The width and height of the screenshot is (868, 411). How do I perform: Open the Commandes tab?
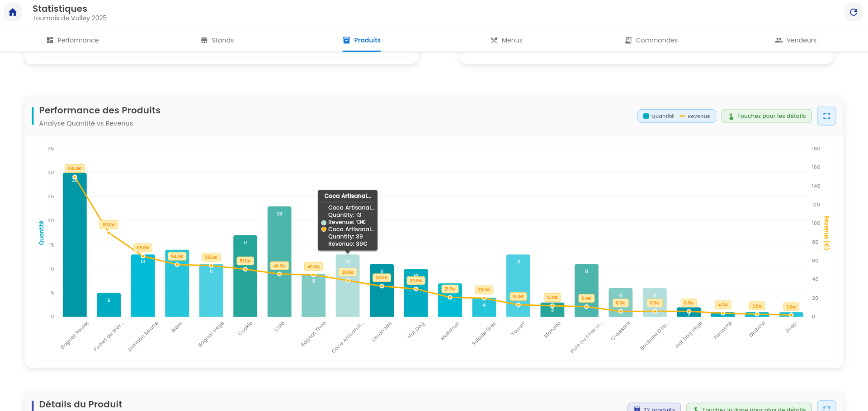[x=651, y=40]
